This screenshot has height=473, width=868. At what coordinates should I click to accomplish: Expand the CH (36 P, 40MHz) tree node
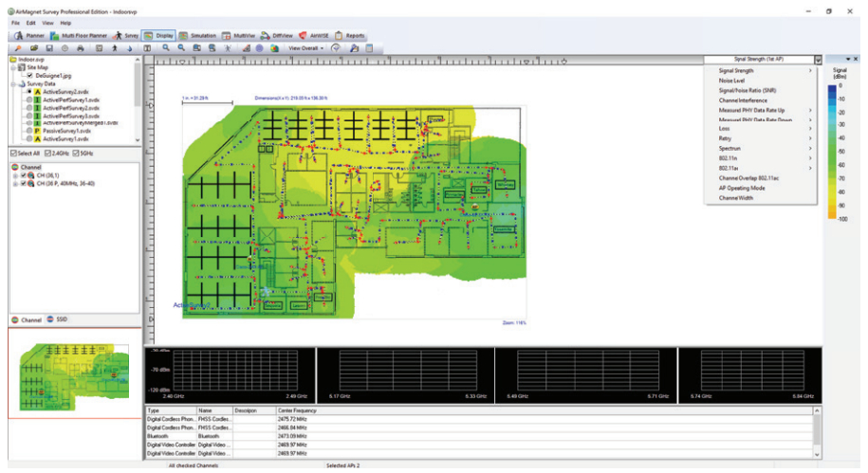[15, 184]
